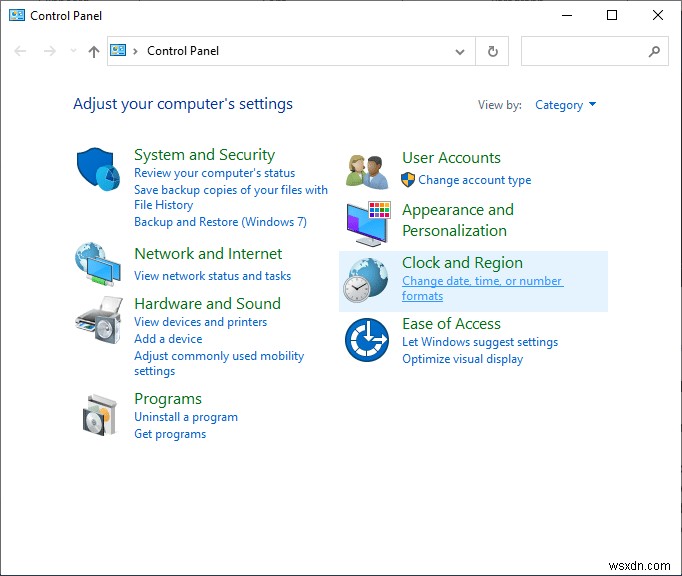Screen dimensions: 682x576
Task: Open Adjust commonly used mobility settings
Action: tap(219, 363)
